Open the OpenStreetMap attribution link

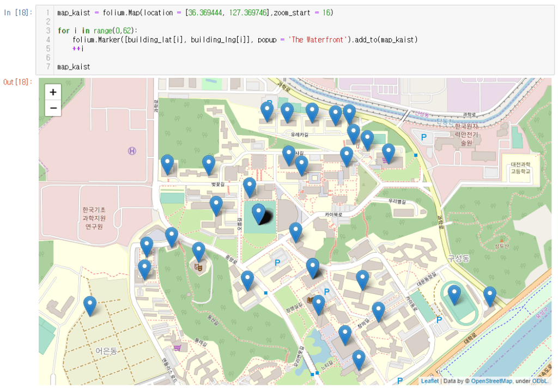[490, 381]
